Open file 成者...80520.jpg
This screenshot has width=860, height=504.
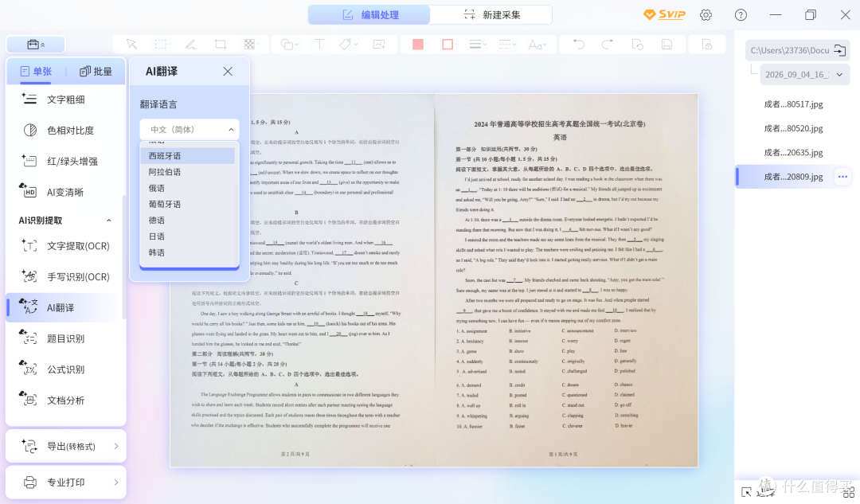tap(793, 128)
